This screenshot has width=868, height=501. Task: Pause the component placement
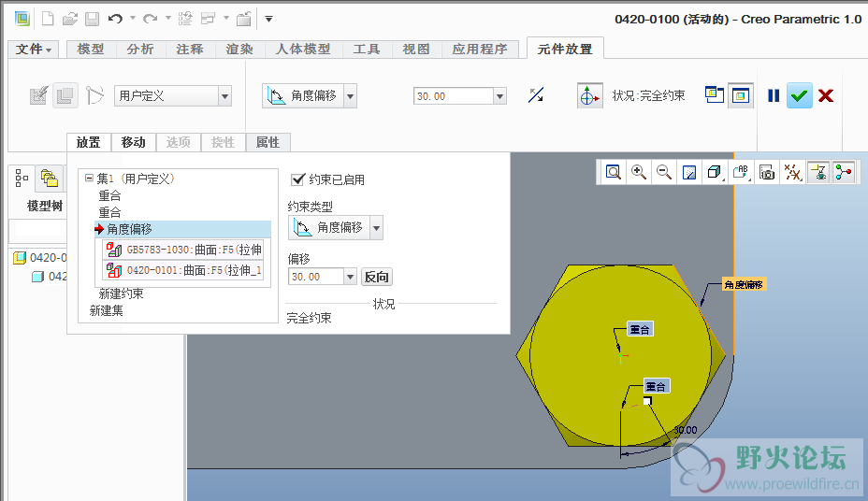774,95
